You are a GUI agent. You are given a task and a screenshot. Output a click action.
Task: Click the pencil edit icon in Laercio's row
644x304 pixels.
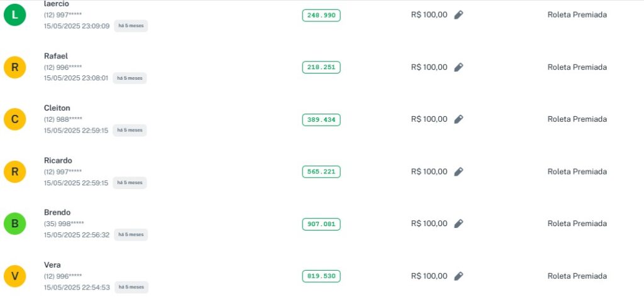pyautogui.click(x=458, y=15)
